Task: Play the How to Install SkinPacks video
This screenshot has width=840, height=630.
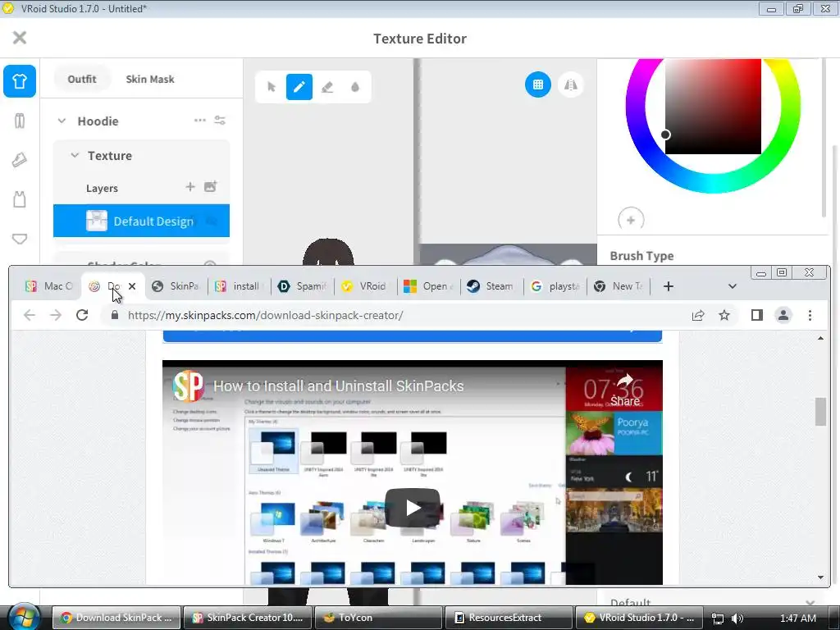Action: click(x=413, y=507)
